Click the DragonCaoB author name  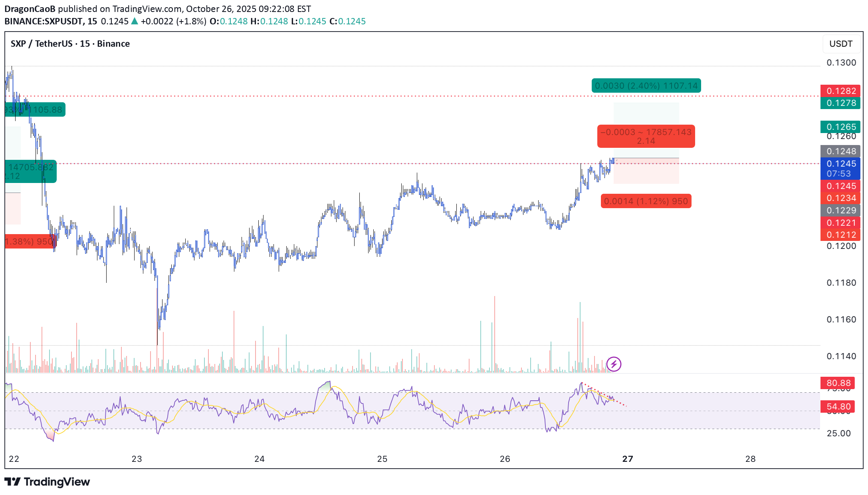(x=30, y=9)
